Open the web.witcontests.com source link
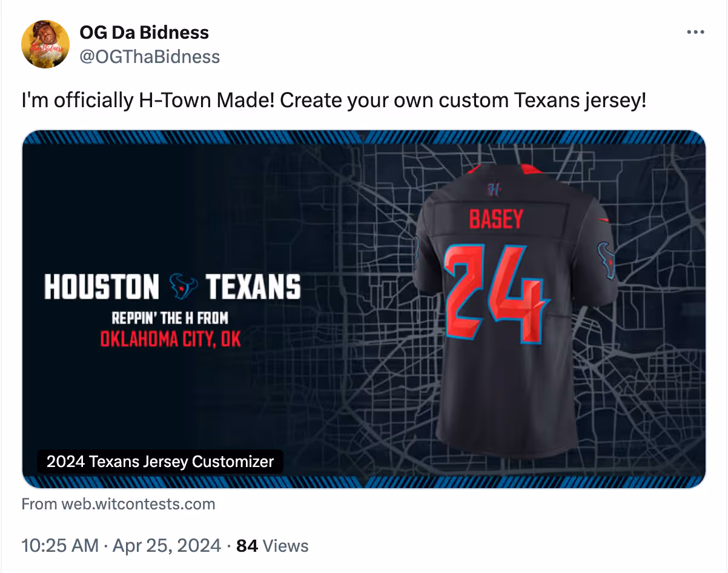Image resolution: width=728 pixels, height=573 pixels. [118, 504]
